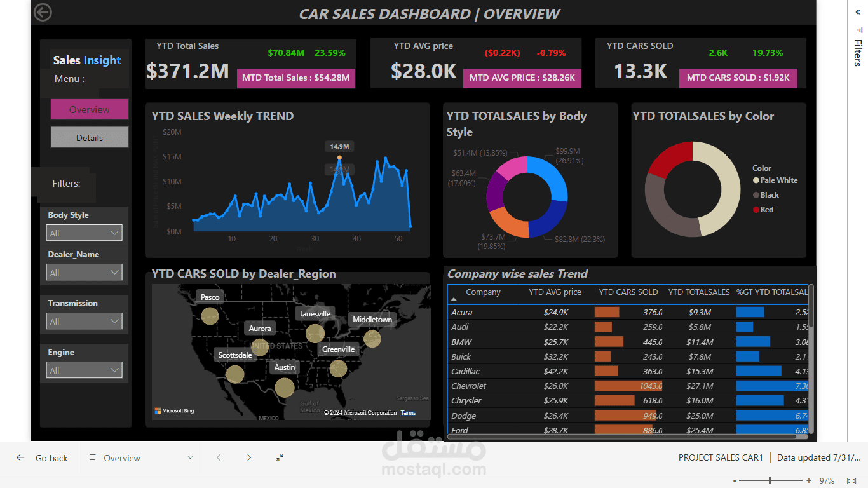Select Black in the color legend
This screenshot has width=868, height=488.
coord(766,195)
